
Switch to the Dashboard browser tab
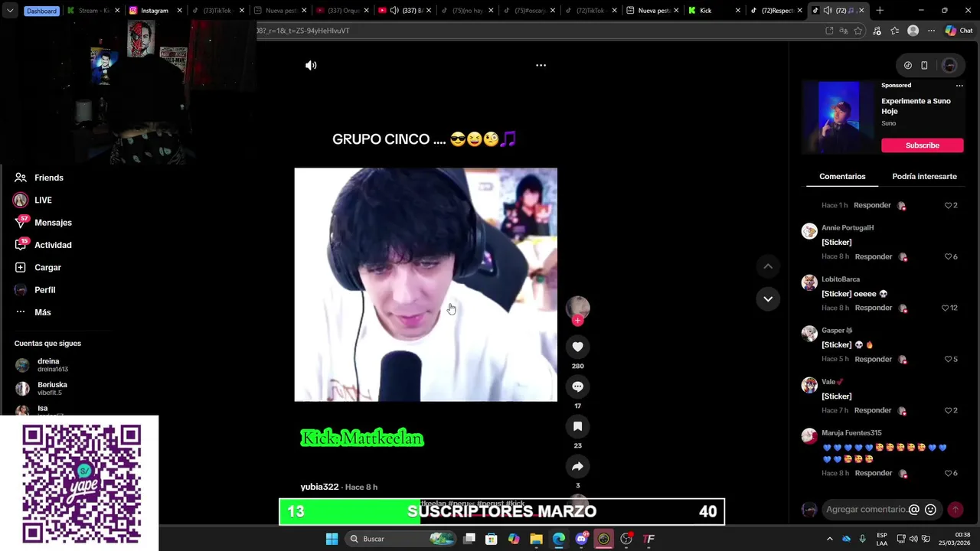pyautogui.click(x=41, y=11)
